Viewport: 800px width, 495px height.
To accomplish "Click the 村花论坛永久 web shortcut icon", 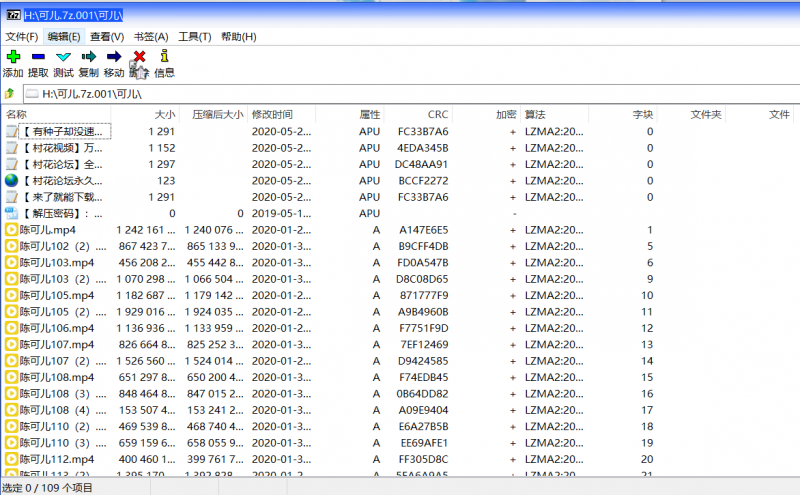I will click(12, 181).
